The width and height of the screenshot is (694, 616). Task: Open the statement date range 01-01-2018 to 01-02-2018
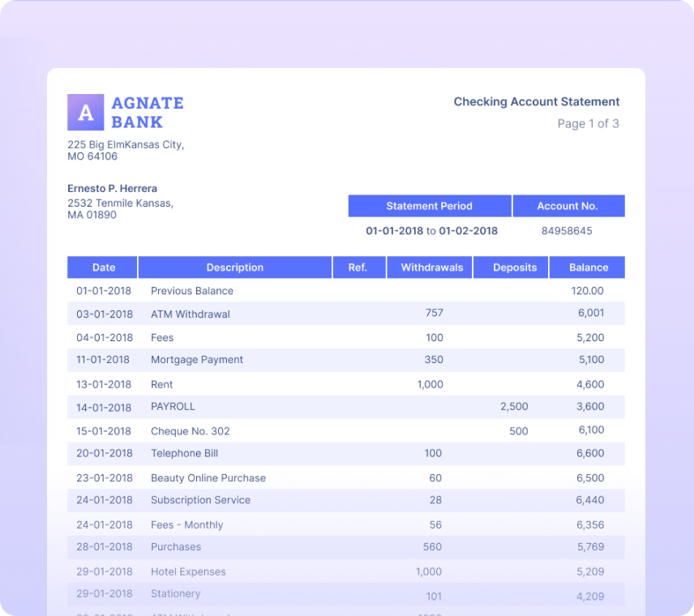pos(430,231)
